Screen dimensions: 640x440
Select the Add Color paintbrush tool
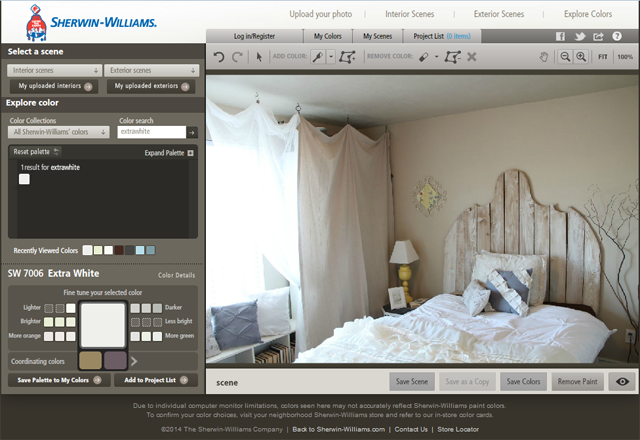click(x=318, y=57)
